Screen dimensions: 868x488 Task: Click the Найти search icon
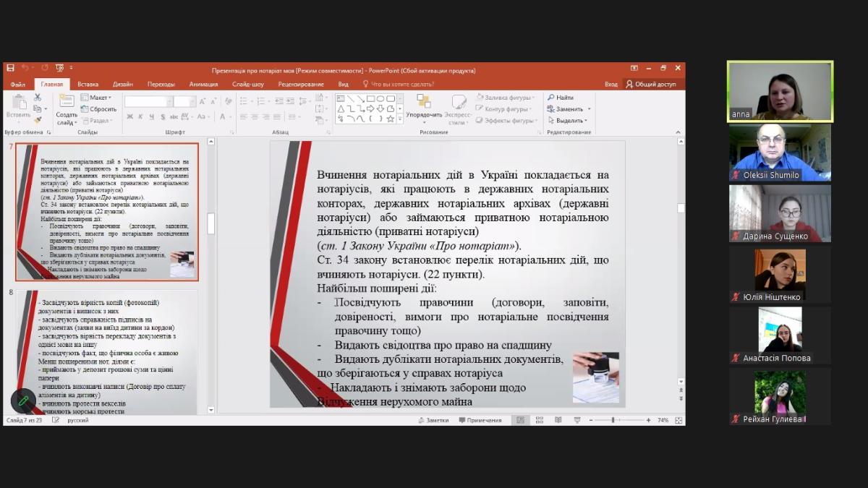coord(561,98)
